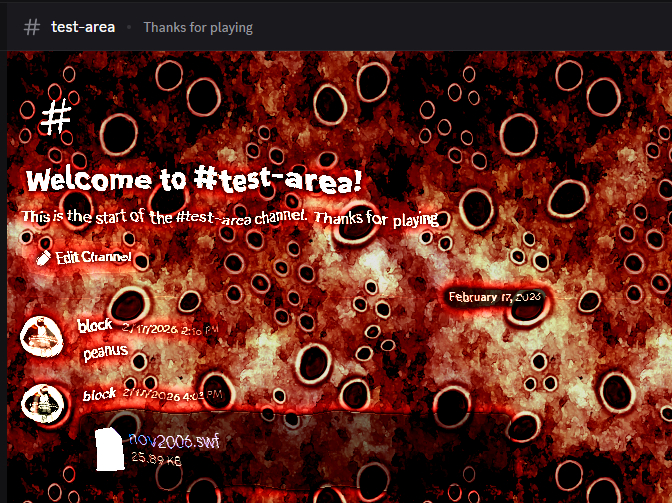Open the channel topic 'Thanks for playing'
The width and height of the screenshot is (672, 503).
198,27
